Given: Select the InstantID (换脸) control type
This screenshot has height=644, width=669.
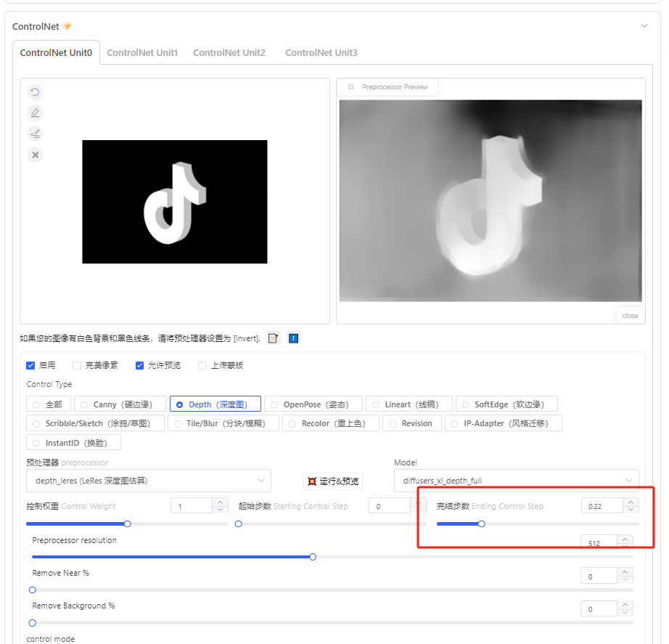Looking at the screenshot, I should (x=74, y=442).
